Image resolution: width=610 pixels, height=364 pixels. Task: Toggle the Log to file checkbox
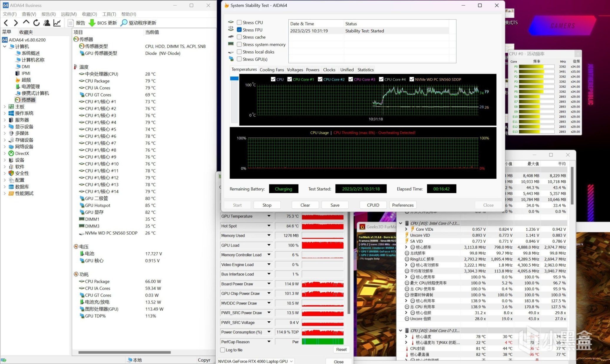(223, 350)
